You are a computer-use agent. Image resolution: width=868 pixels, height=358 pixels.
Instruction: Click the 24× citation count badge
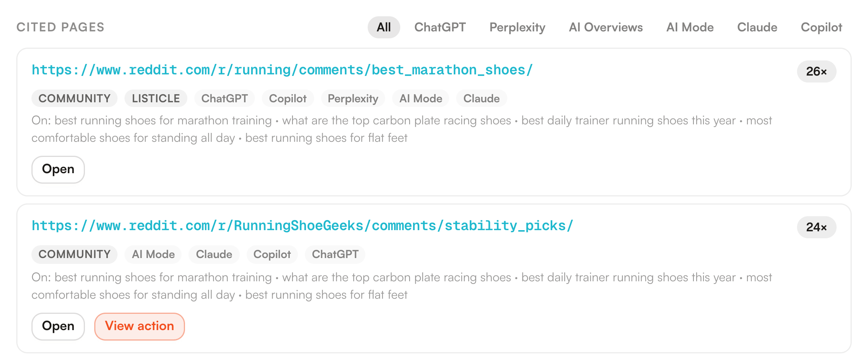[816, 227]
